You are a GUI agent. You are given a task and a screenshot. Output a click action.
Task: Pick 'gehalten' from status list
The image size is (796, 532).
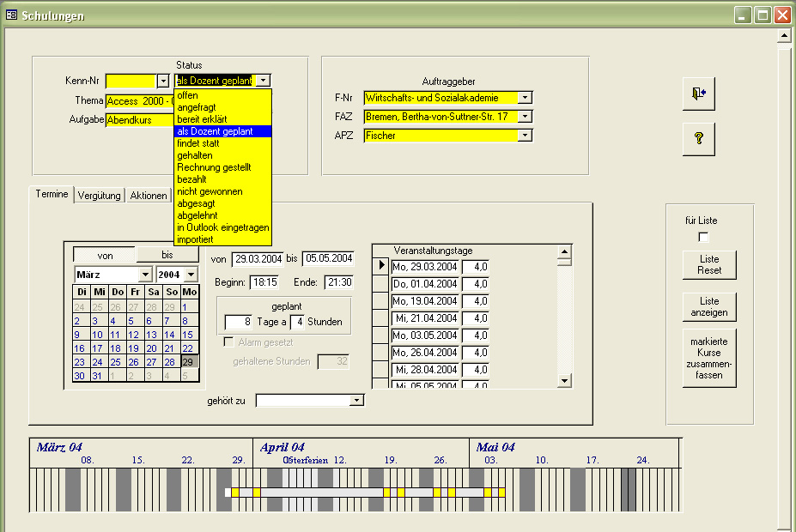click(223, 155)
